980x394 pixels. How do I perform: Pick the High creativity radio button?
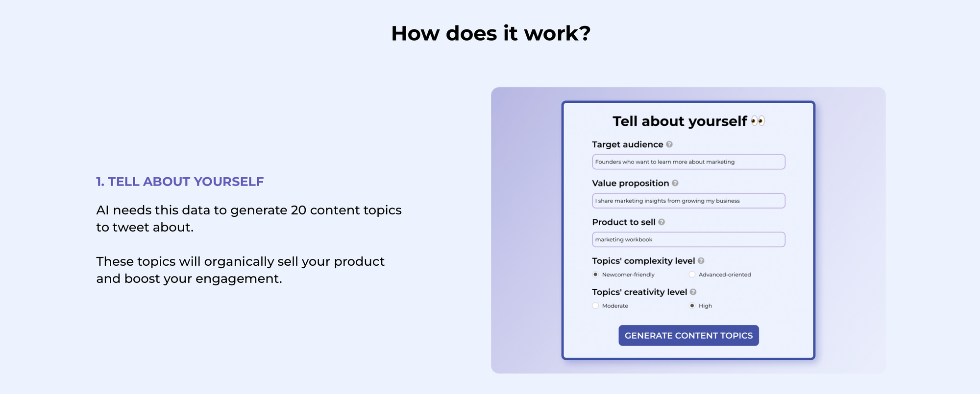(692, 306)
